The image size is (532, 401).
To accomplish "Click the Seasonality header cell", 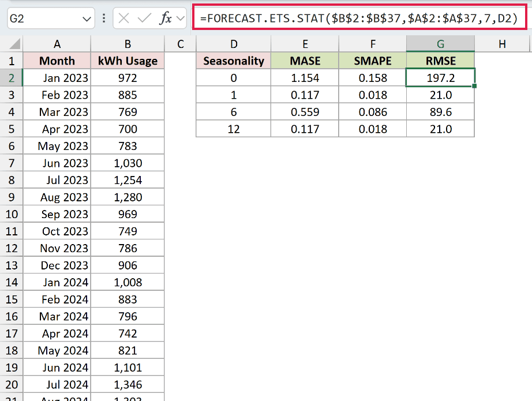I will click(x=234, y=61).
